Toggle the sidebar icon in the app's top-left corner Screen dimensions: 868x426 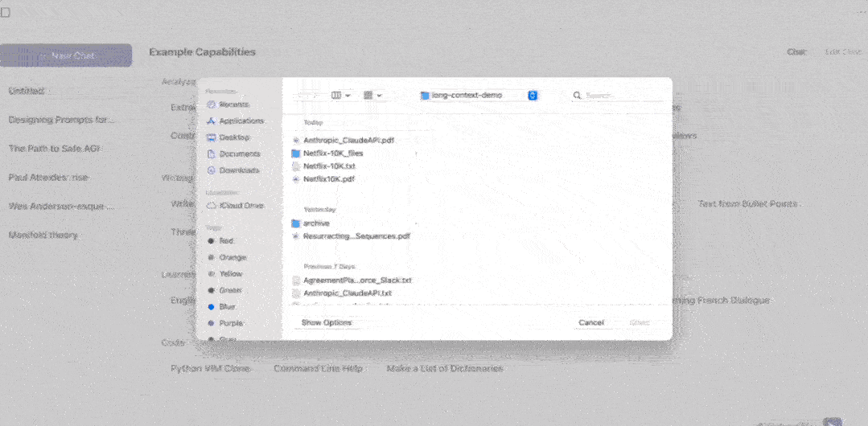pos(5,12)
